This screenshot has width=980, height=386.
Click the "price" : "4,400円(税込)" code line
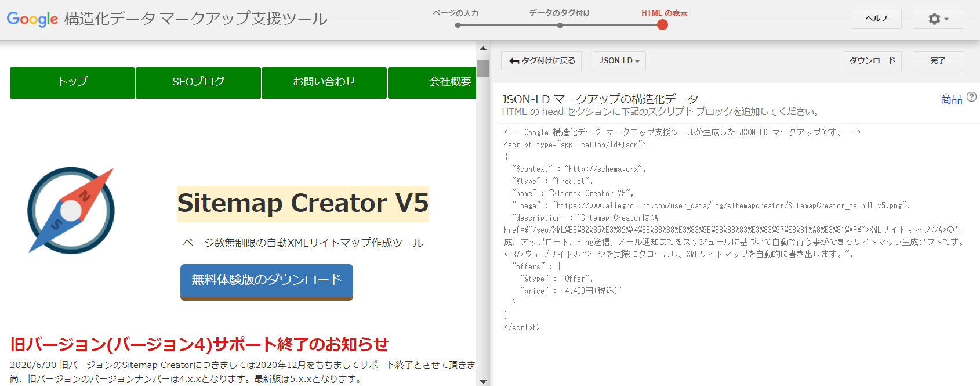571,291
